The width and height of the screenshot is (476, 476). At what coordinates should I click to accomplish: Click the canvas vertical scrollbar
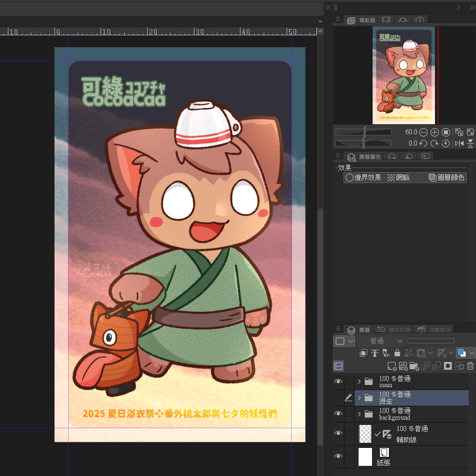[x=320, y=327]
